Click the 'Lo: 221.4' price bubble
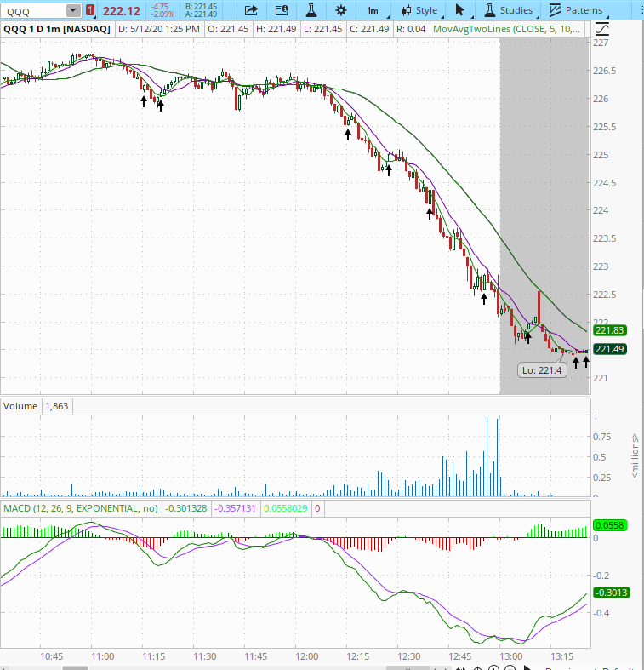 543,370
